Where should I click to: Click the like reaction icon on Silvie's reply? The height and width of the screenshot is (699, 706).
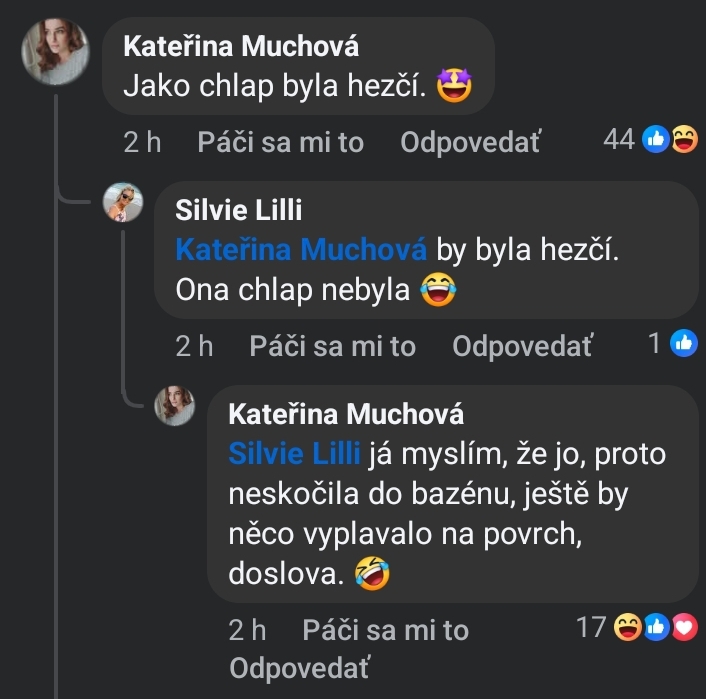(685, 345)
